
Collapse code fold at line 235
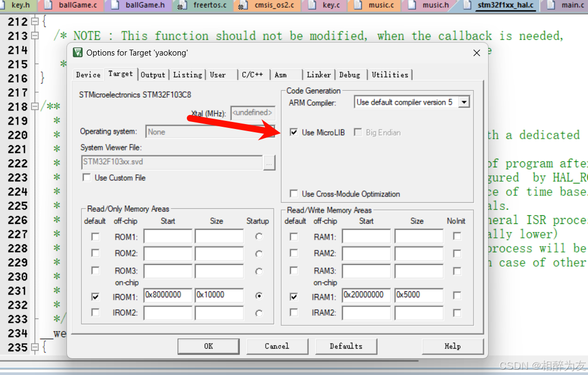tap(35, 347)
